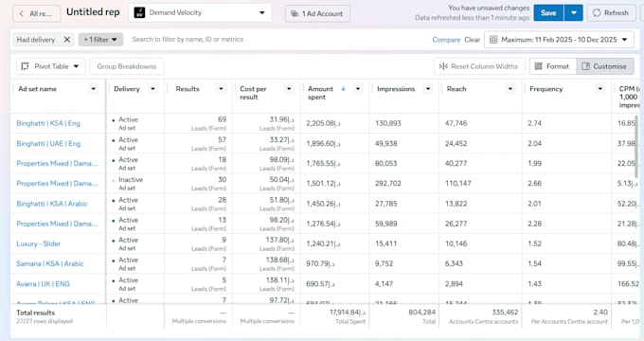Open the Save options dropdown arrow
Screen dimensions: 644x341
point(574,12)
